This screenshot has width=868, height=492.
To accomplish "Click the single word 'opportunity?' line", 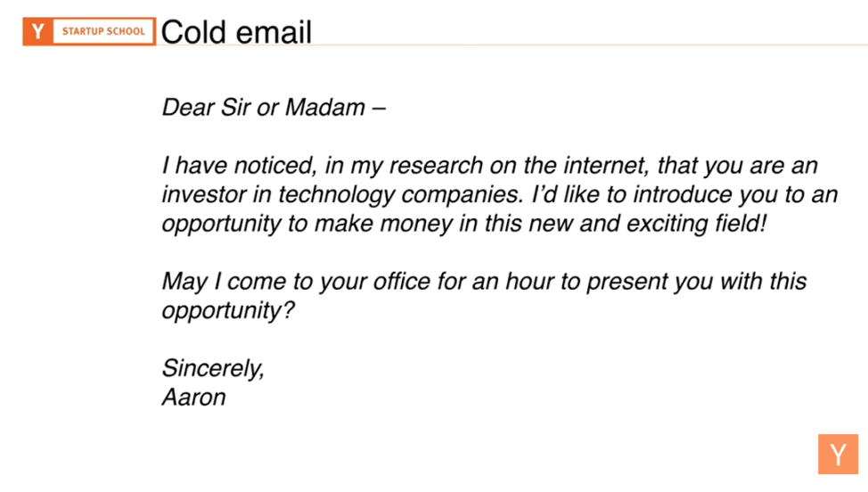I will (228, 311).
